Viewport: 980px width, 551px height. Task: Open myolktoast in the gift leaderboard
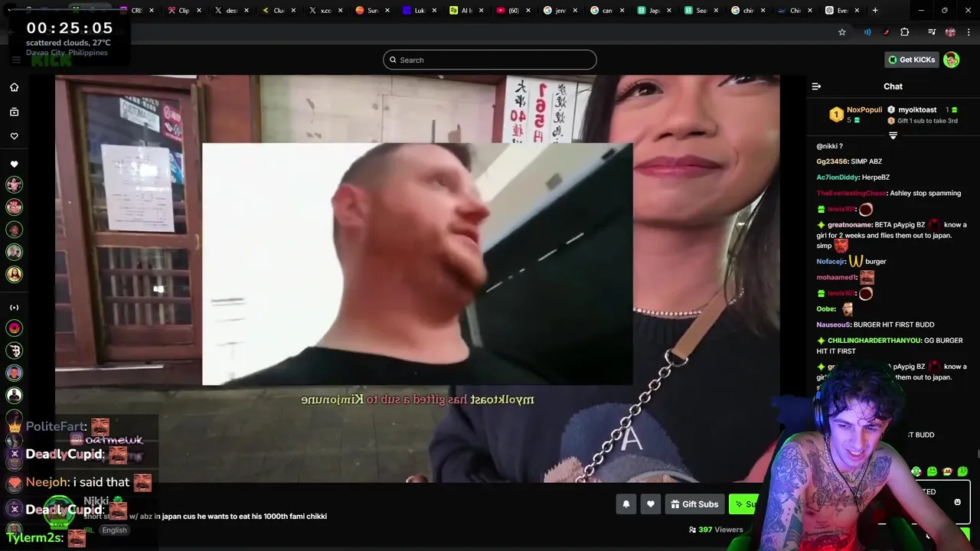(917, 109)
